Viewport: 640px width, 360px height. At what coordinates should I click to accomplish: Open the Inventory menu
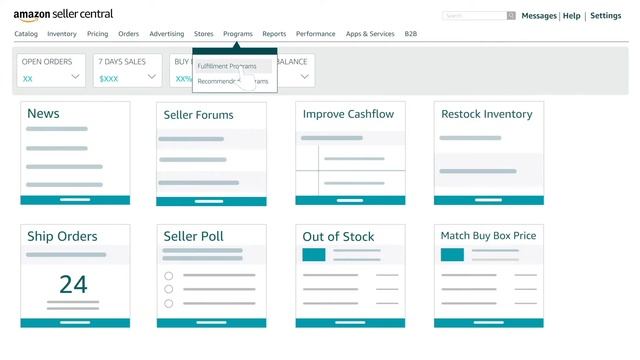pos(62,34)
